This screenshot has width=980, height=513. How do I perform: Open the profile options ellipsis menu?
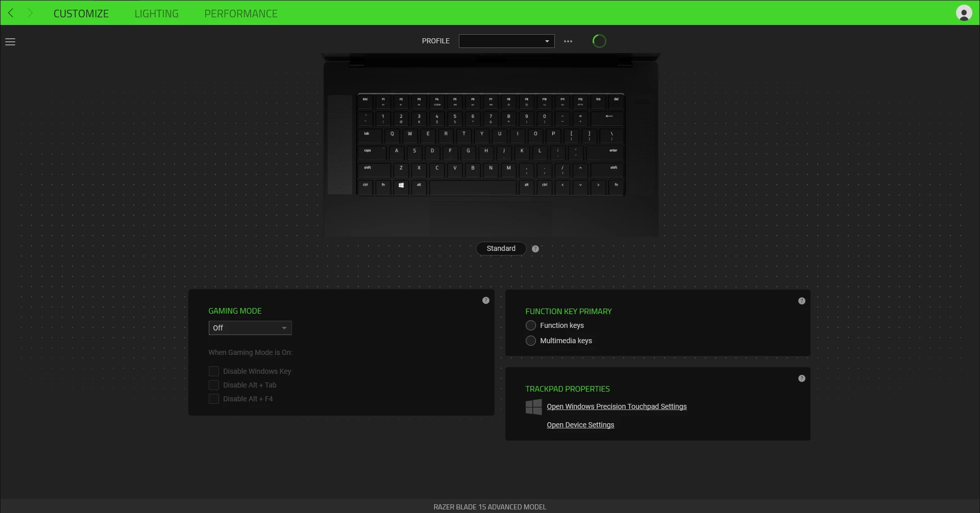click(568, 41)
